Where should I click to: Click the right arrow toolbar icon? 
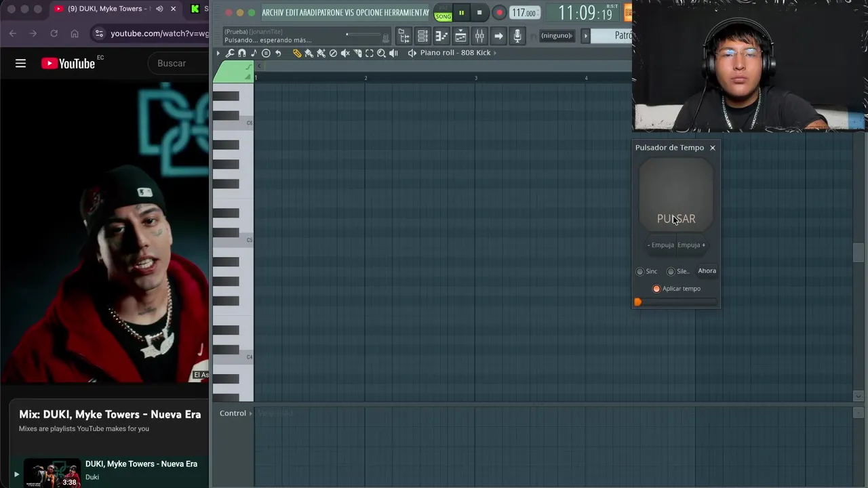[x=498, y=35]
